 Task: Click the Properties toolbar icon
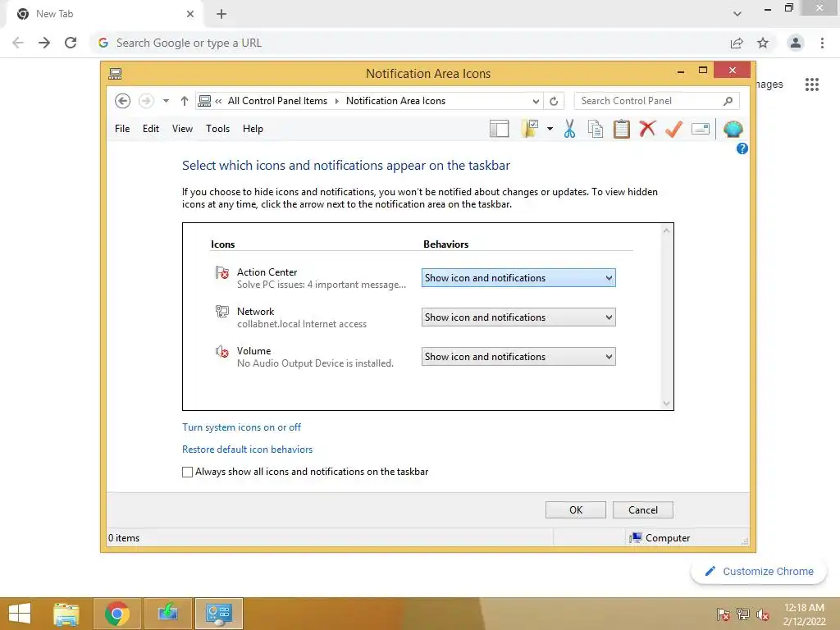[701, 129]
